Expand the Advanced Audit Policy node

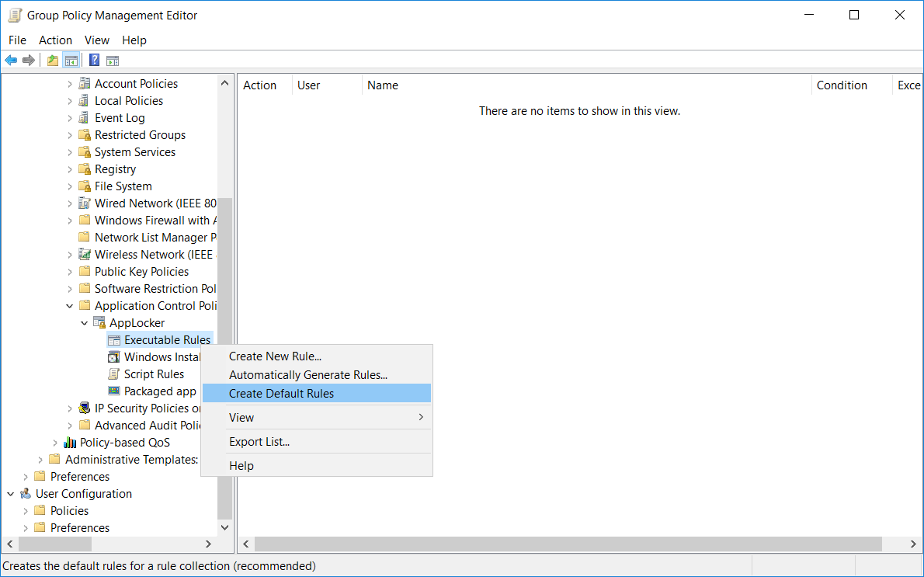70,425
